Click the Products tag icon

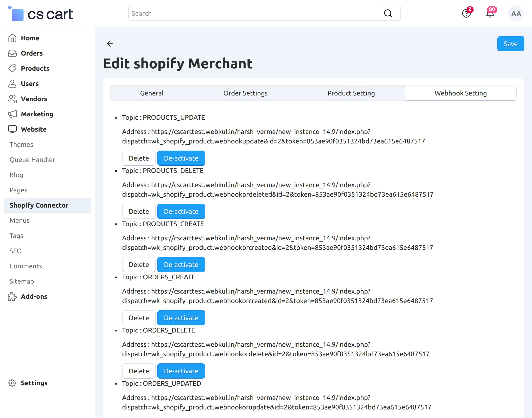tap(12, 69)
